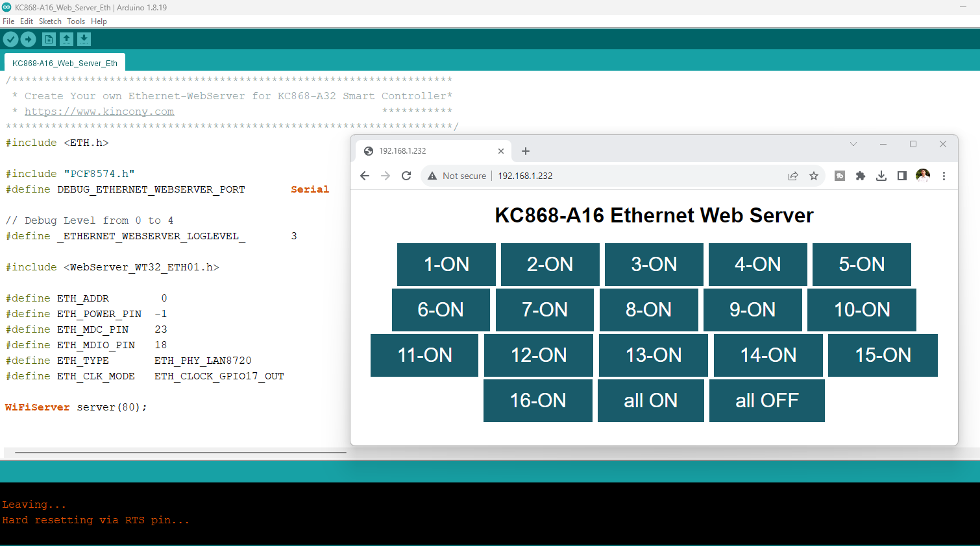Open the Sketch menu
The width and height of the screenshot is (980, 546).
[50, 21]
